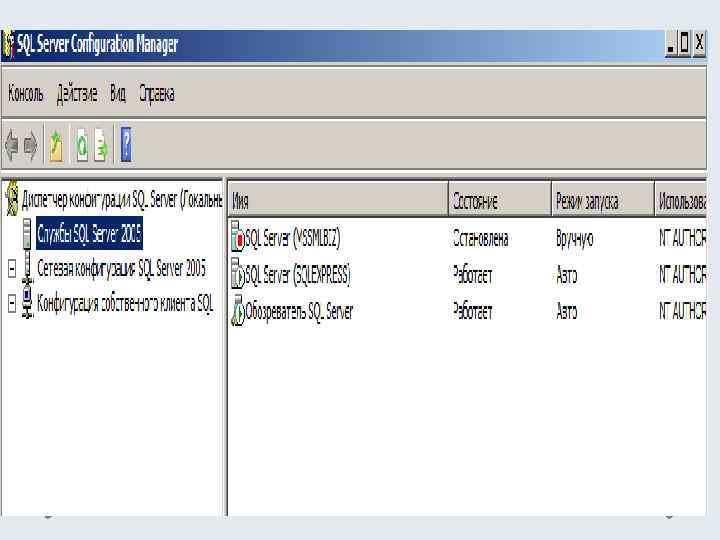Viewport: 720px width, 540px height.
Task: Minimize the Configuration Manager window
Action: point(671,44)
